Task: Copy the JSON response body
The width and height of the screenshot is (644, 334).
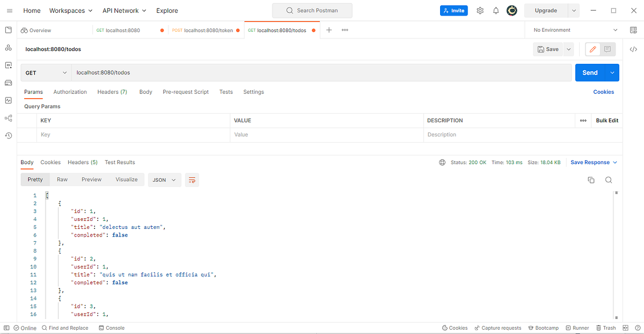Action: [591, 180]
